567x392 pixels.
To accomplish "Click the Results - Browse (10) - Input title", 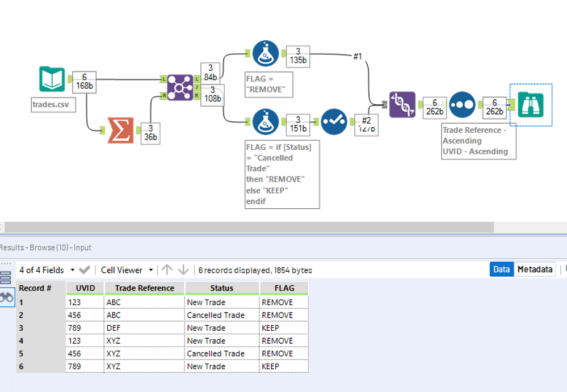I will coord(45,247).
